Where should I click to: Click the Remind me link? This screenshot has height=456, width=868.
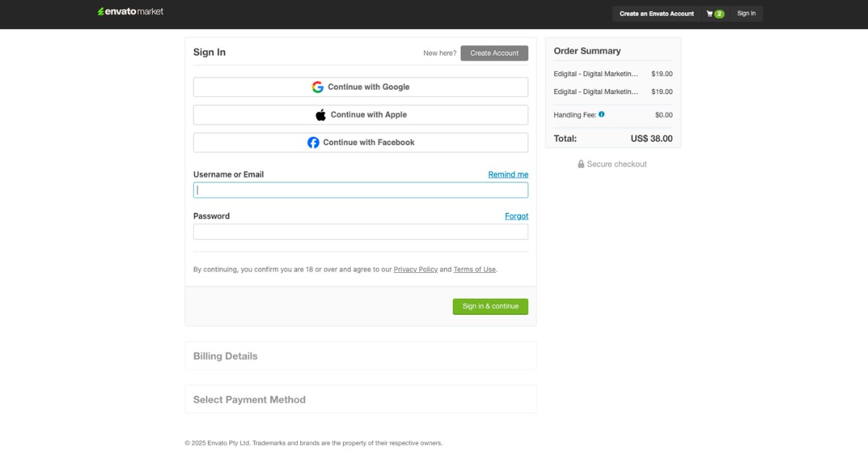pos(508,174)
